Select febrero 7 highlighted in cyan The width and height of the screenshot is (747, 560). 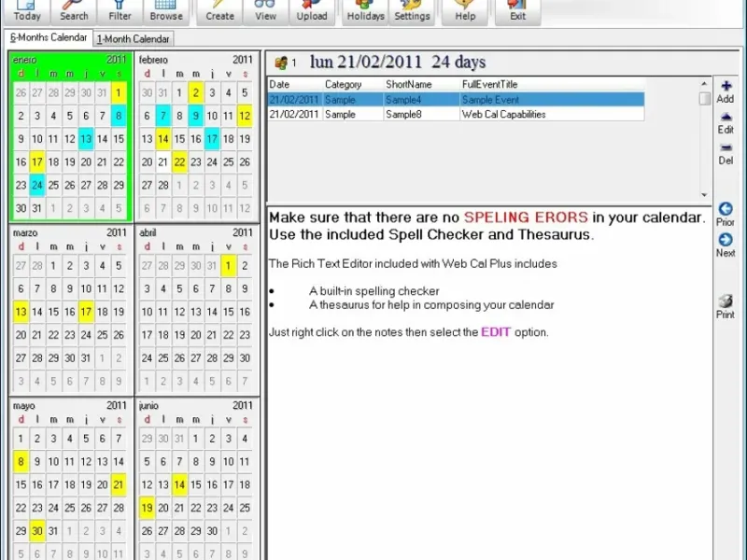coord(162,116)
